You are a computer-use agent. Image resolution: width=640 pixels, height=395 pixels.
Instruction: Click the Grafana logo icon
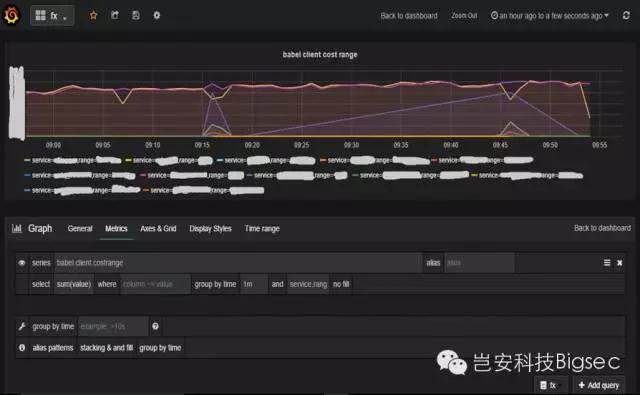11,15
